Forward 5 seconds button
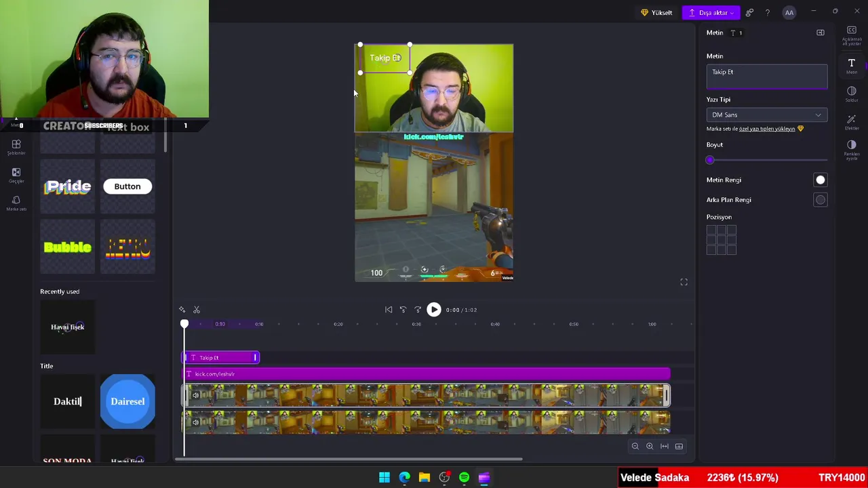This screenshot has height=488, width=868. [x=418, y=310]
